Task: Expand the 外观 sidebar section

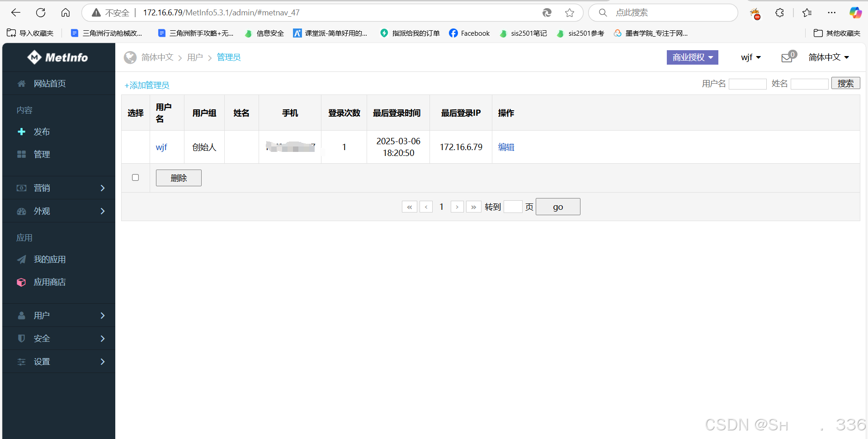Action: click(x=59, y=211)
